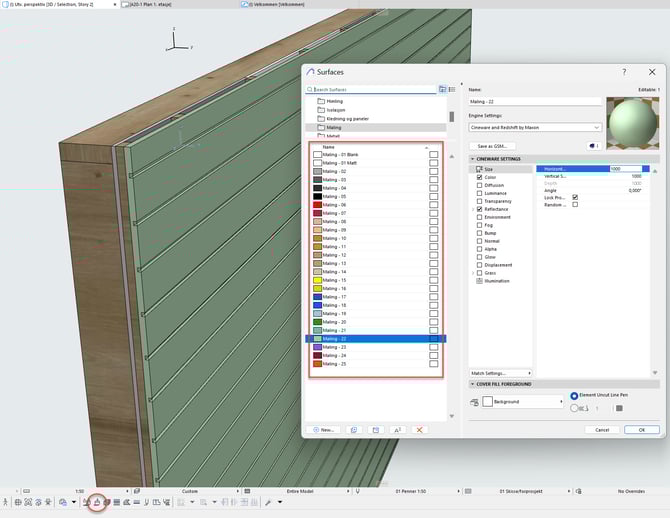The width and height of the screenshot is (670, 518).
Task: Switch surface list to folder view
Action: pos(442,89)
